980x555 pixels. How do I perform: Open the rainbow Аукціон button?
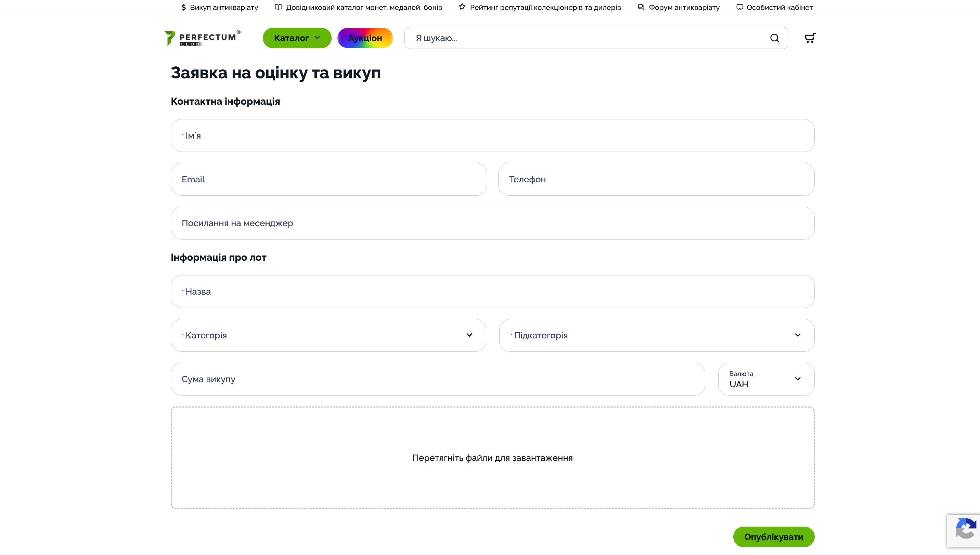click(x=365, y=38)
